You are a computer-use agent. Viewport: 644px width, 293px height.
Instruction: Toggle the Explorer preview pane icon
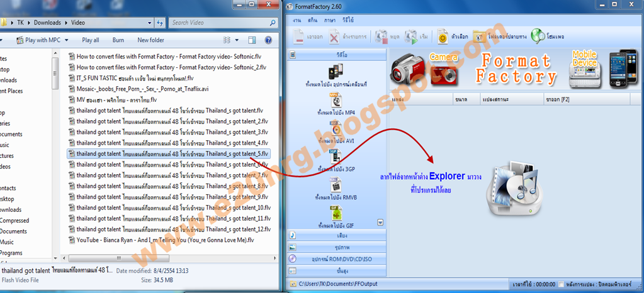pos(252,40)
